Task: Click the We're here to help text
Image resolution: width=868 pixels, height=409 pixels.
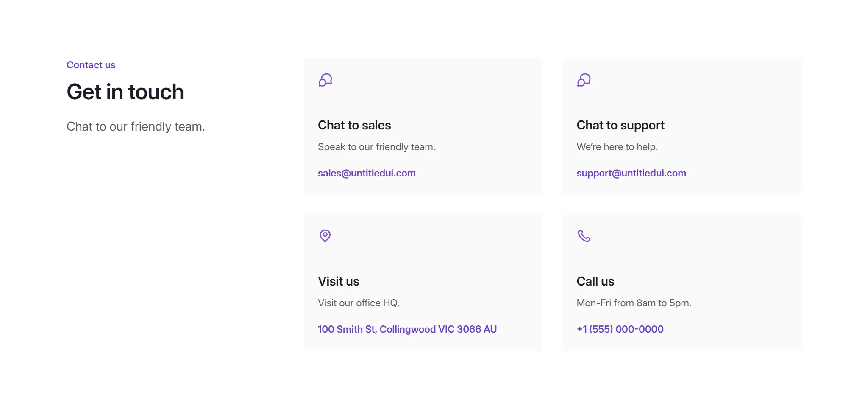Action: (617, 147)
